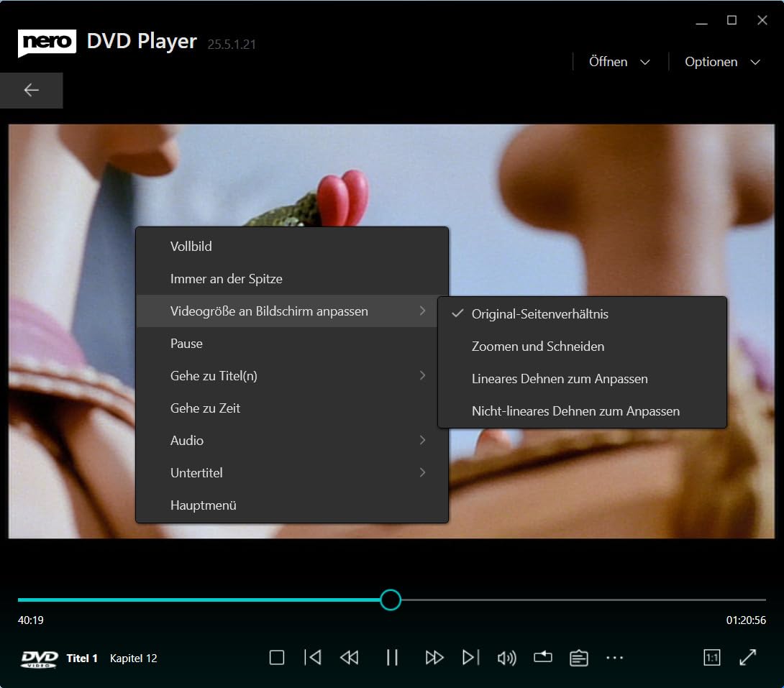
Task: Expand the Audio submenu
Action: tap(292, 441)
